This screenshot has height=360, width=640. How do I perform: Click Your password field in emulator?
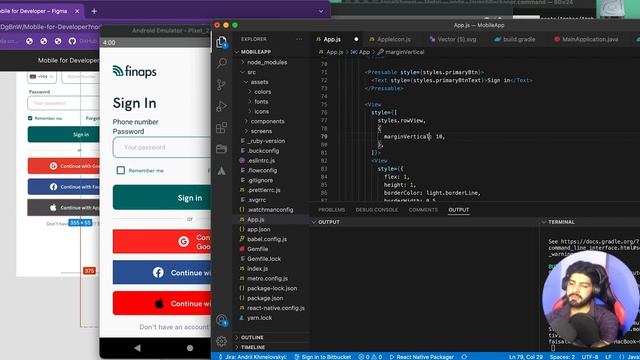(162, 147)
